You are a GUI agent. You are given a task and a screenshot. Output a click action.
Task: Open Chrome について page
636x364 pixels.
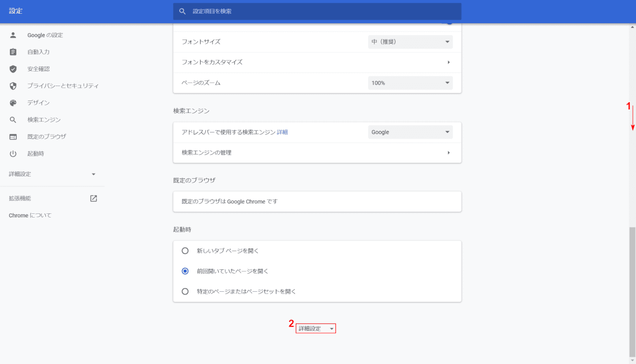point(30,215)
